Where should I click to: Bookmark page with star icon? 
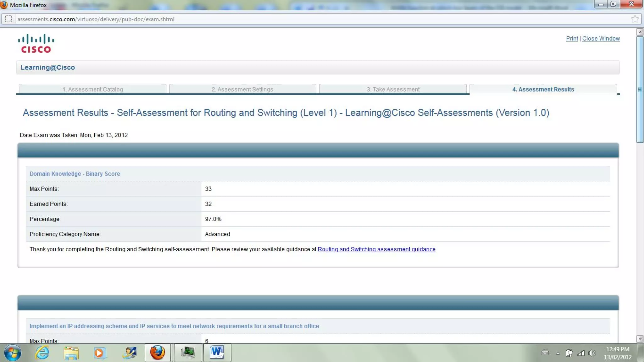tap(635, 19)
